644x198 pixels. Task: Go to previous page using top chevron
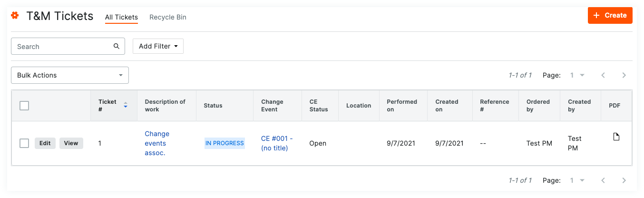point(603,75)
